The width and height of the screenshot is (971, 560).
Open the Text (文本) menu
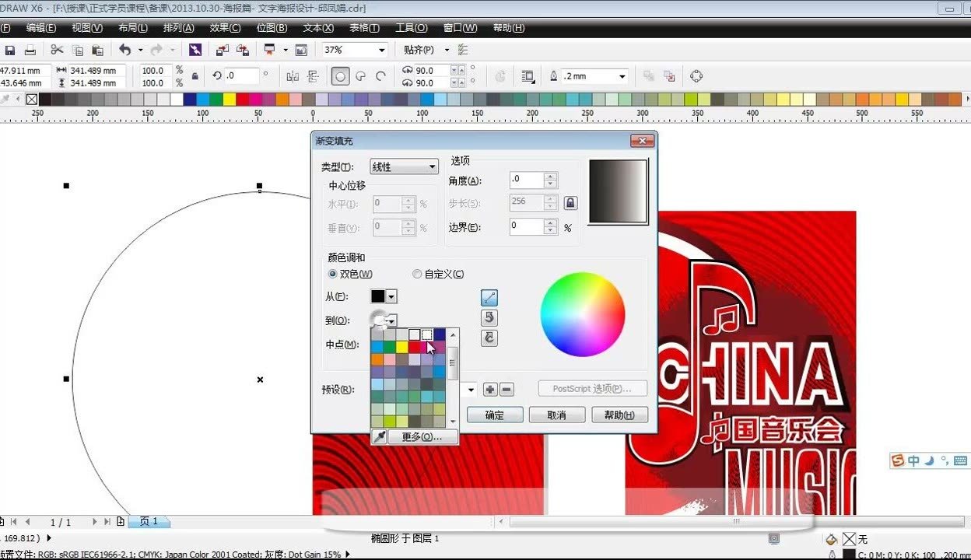point(318,28)
